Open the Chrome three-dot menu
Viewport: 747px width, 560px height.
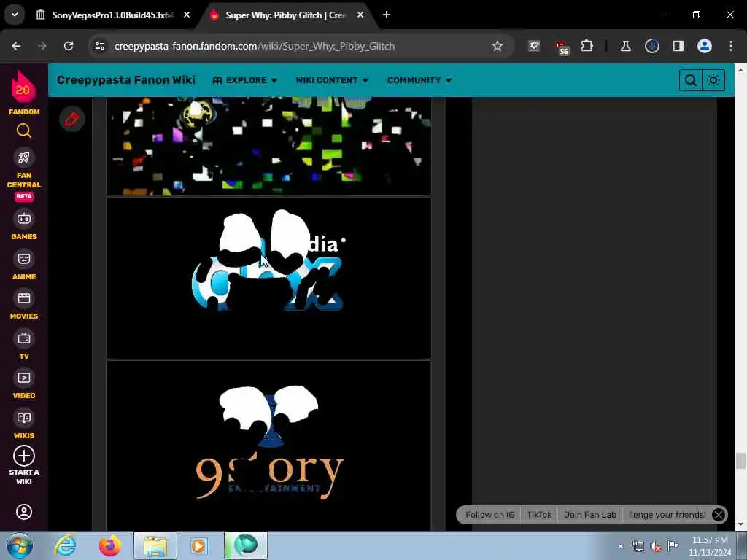click(731, 46)
